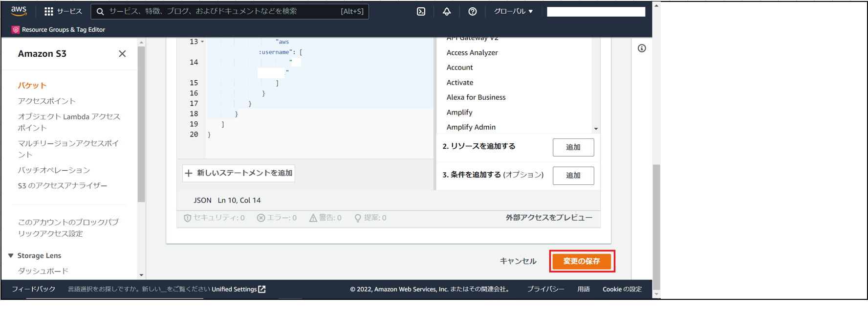Open バッチオペレーション in the sidebar
868x317 pixels.
54,170
